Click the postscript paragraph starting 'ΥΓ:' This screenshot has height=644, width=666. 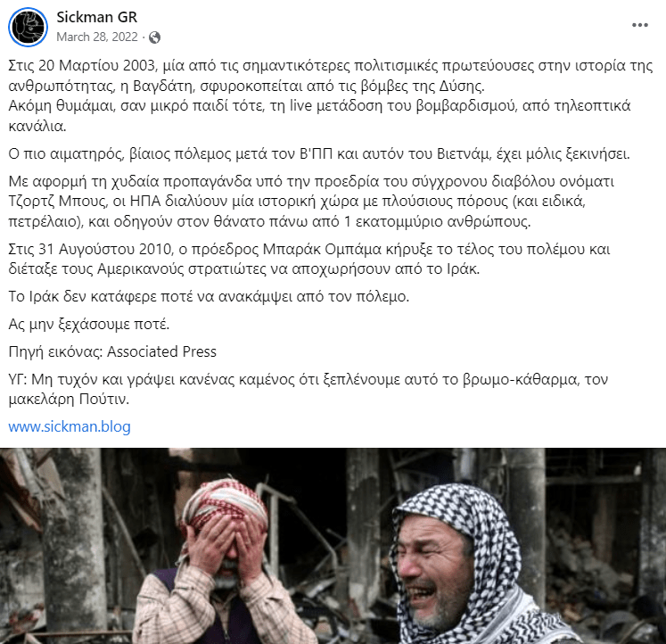point(308,389)
